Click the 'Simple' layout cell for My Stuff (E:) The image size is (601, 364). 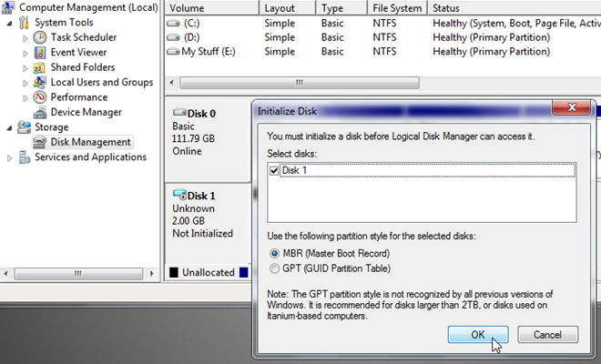click(x=280, y=51)
